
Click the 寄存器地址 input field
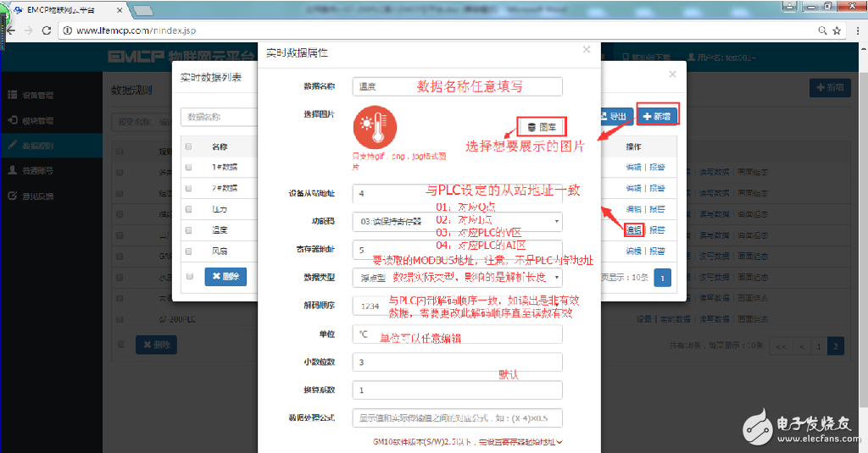(x=457, y=250)
